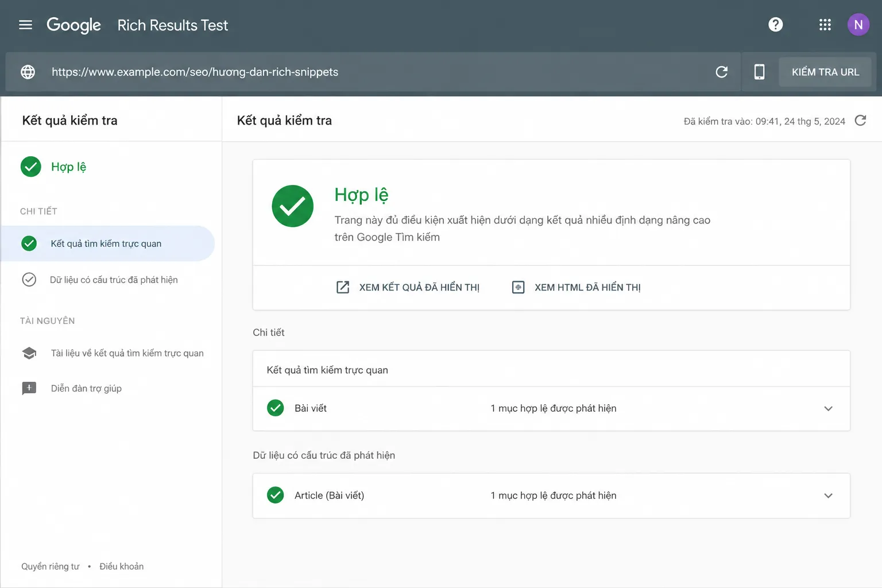Click the globe icon beside the URL
Screen dimensions: 882x588
[28, 72]
